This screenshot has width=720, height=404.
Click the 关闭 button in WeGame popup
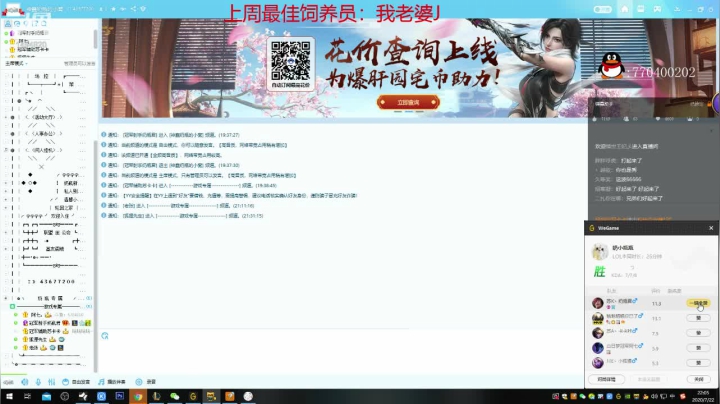pyautogui.click(x=698, y=379)
